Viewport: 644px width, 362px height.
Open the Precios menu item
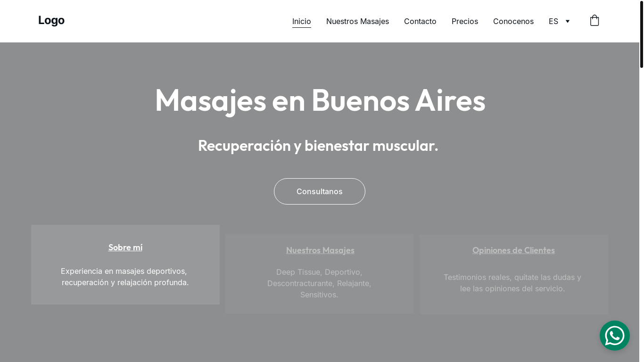(x=465, y=21)
